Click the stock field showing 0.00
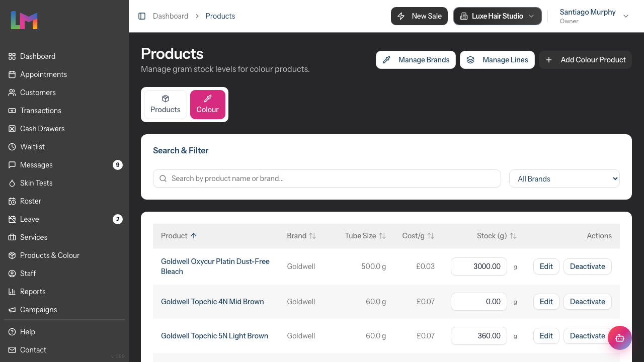This screenshot has width=644, height=362. pos(479,302)
